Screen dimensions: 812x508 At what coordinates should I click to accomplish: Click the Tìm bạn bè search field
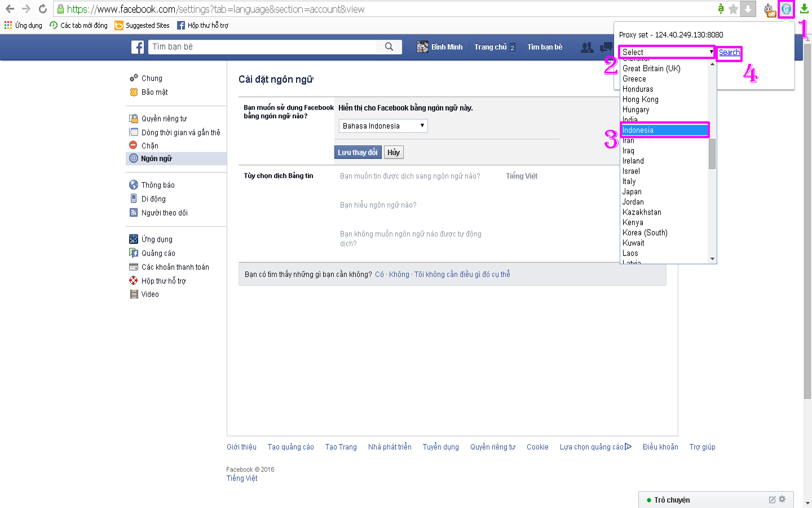(263, 47)
